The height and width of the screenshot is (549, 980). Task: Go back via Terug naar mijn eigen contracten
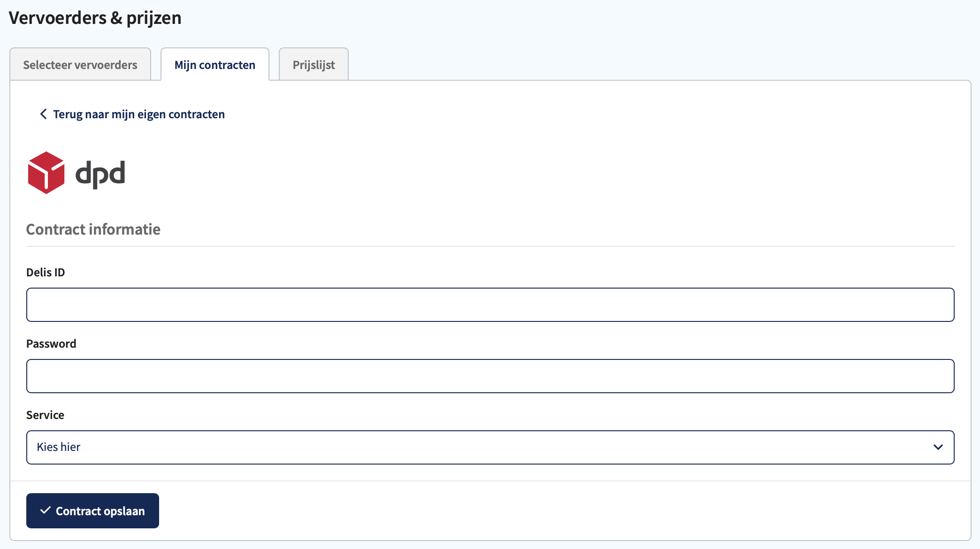[132, 114]
